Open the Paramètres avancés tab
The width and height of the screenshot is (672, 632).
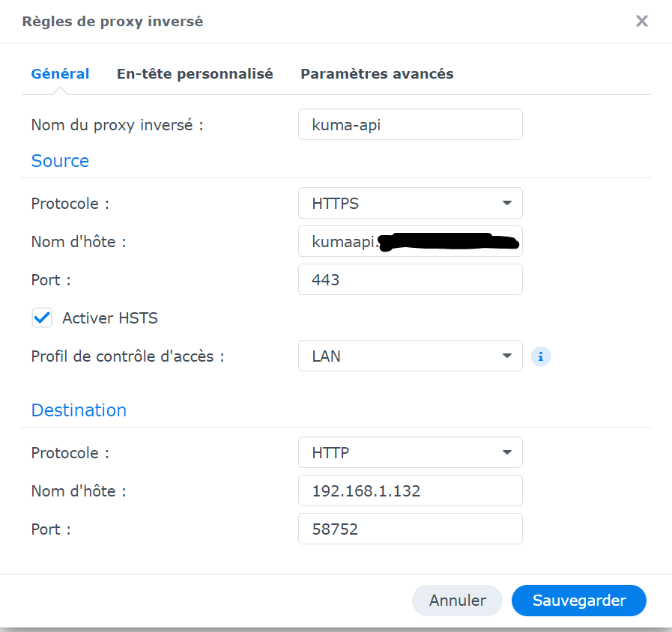(x=377, y=73)
